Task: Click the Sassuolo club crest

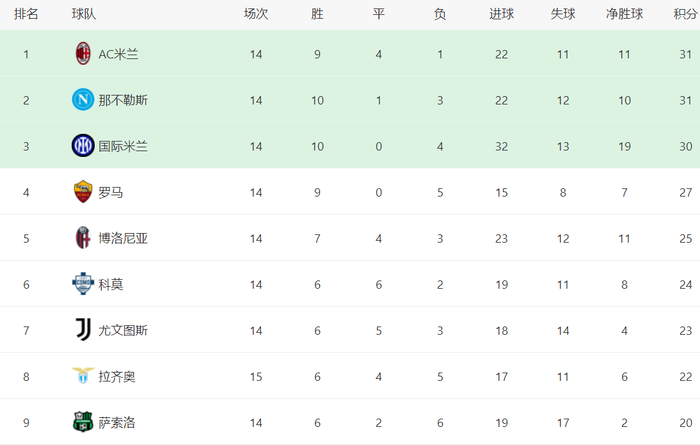Action: click(83, 422)
